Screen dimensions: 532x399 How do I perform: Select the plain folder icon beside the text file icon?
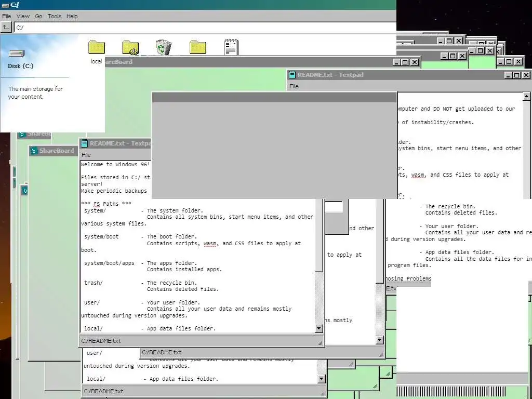click(198, 47)
